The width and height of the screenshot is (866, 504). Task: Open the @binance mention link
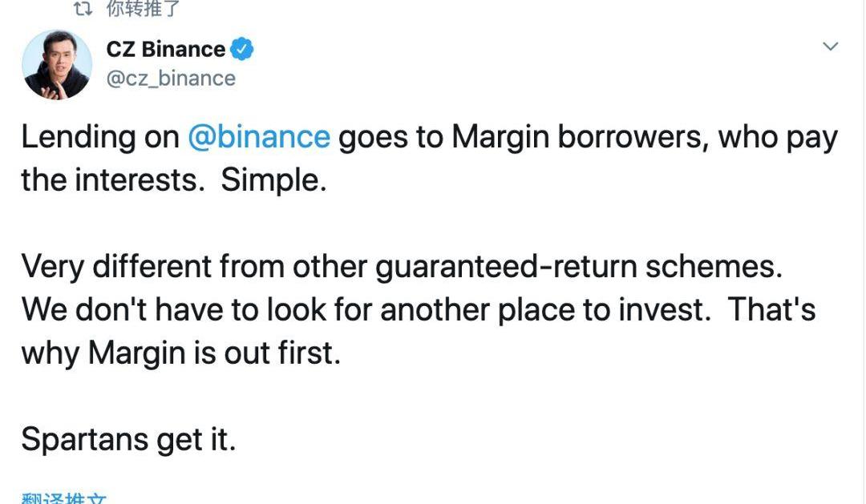click(258, 138)
